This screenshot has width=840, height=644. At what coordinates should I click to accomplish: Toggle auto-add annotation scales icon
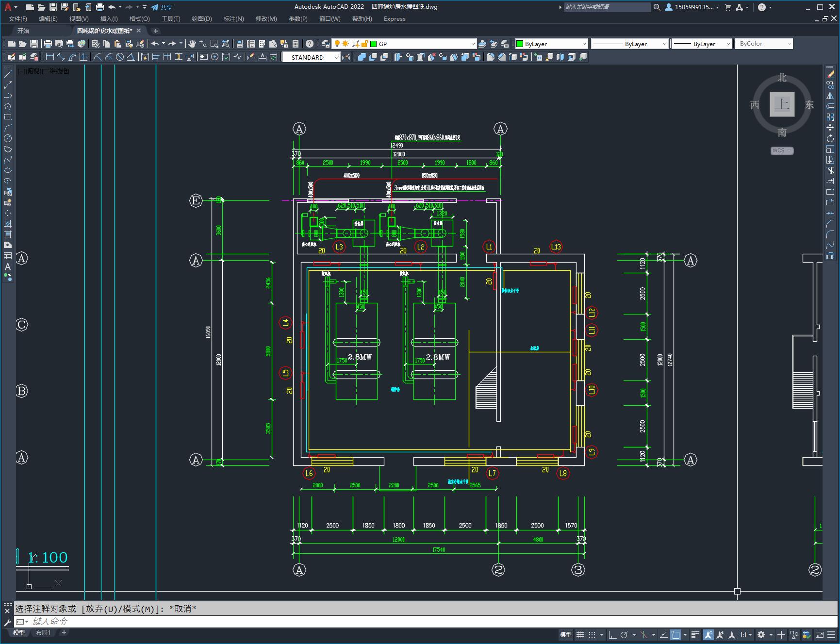coord(720,634)
